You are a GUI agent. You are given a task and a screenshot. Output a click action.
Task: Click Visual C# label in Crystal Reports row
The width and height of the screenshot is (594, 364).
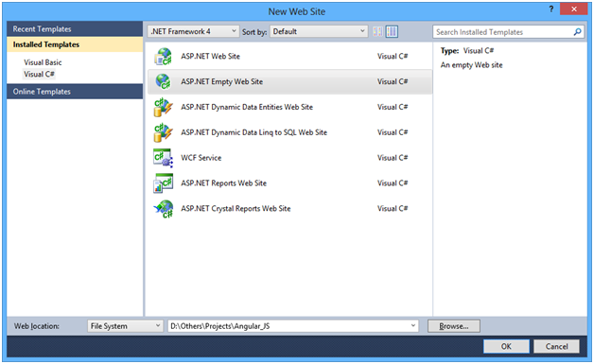coord(393,209)
